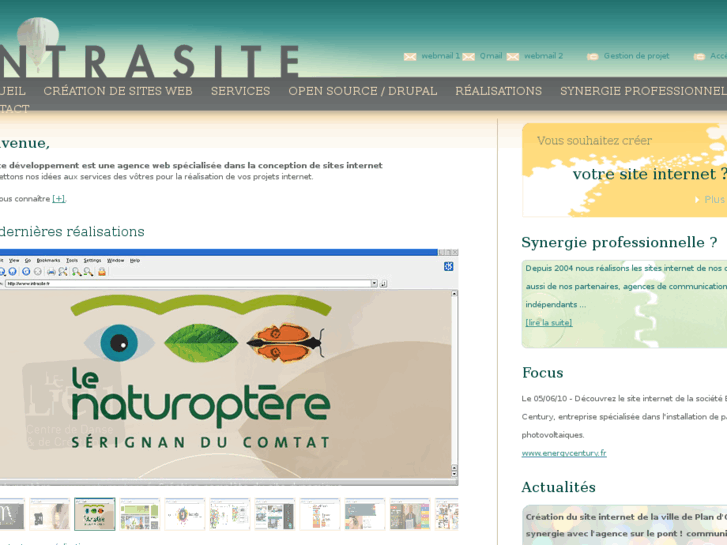The height and width of the screenshot is (545, 727).
Task: Open the Open Source / Drupal menu
Action: (363, 91)
